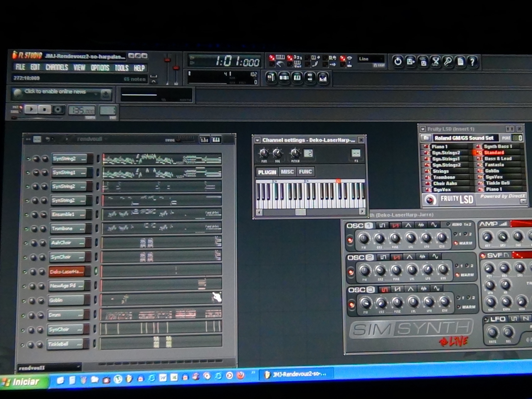Open the rendvouII pattern selector dropdown
This screenshot has height=399, width=532.
pos(49,368)
